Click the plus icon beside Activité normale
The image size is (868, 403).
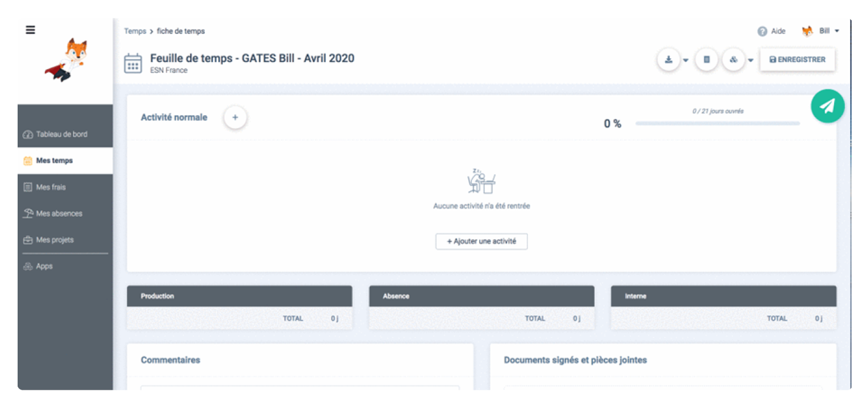235,117
